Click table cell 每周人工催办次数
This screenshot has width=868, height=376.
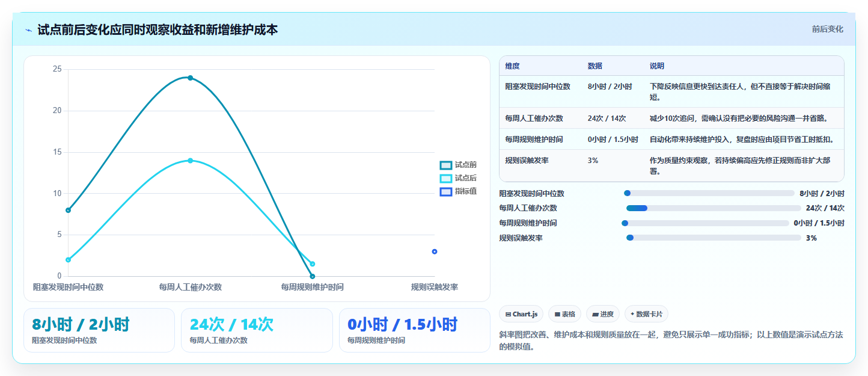click(534, 119)
